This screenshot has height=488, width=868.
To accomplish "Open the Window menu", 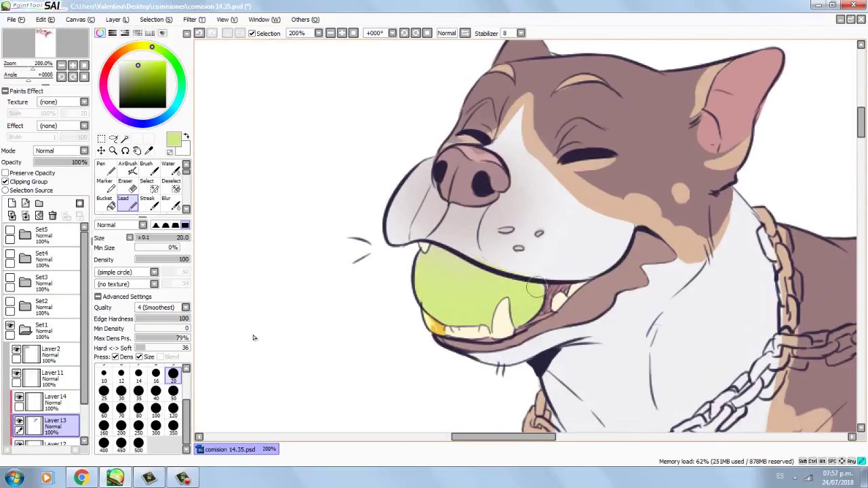I will [264, 20].
